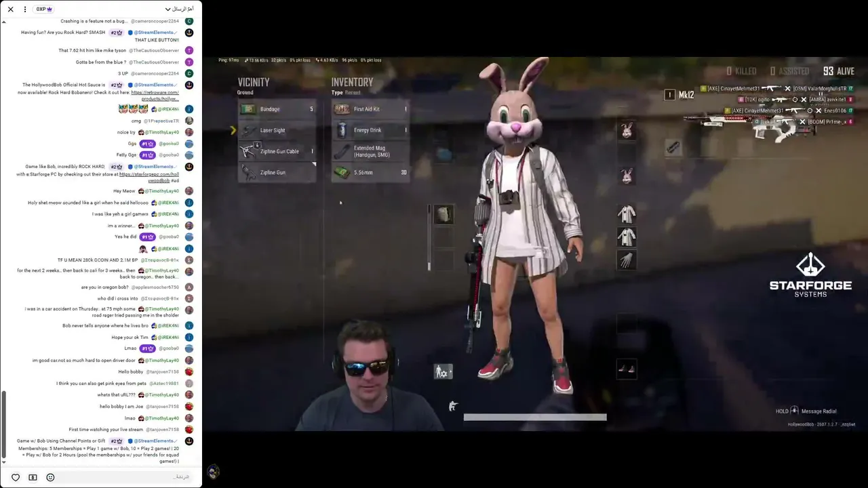
Task: Click the gloves equipment slot
Action: pyautogui.click(x=627, y=260)
